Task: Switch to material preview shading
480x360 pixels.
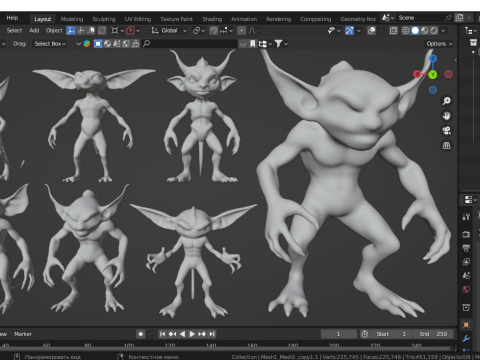Action: [x=424, y=31]
